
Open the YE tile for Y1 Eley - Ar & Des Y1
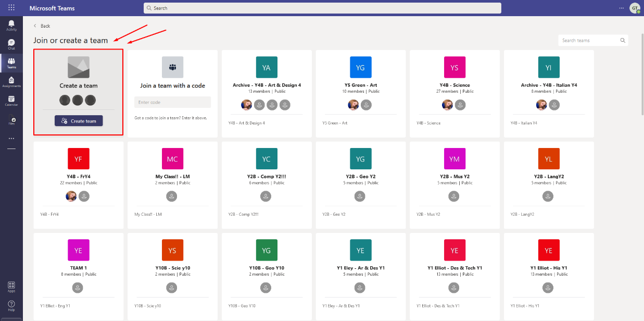pos(361,250)
